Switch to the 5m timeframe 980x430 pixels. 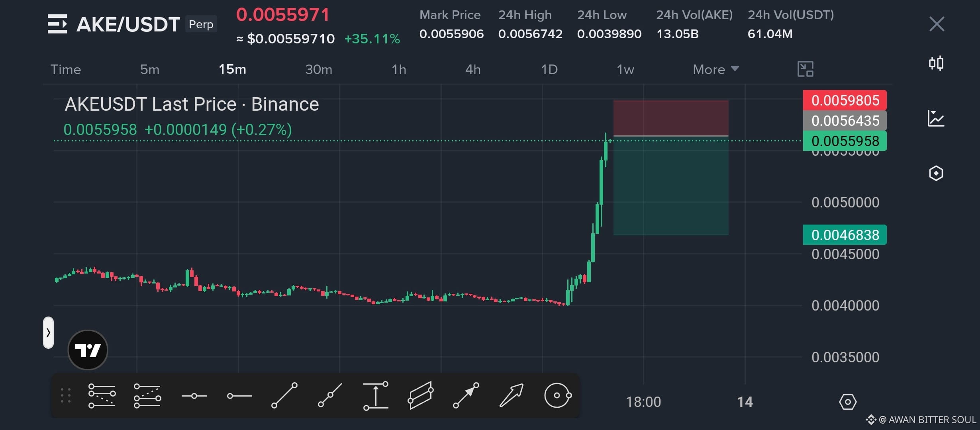pyautogui.click(x=150, y=70)
